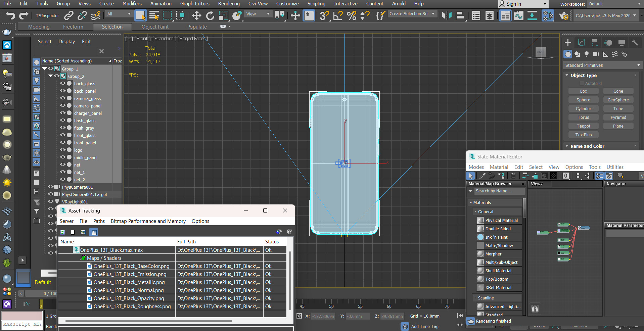Create a Teapot primitive button
Viewport: 644px width, 331px height.
(583, 126)
